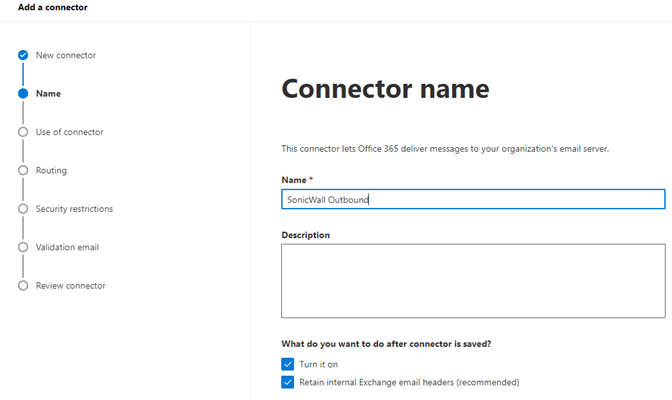Click the 'Turn it on' label text
672x400 pixels.
(x=319, y=364)
